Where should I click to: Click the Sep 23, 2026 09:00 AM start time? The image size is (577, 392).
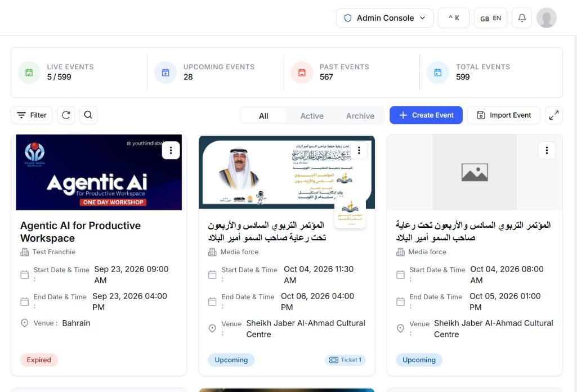coord(131,274)
